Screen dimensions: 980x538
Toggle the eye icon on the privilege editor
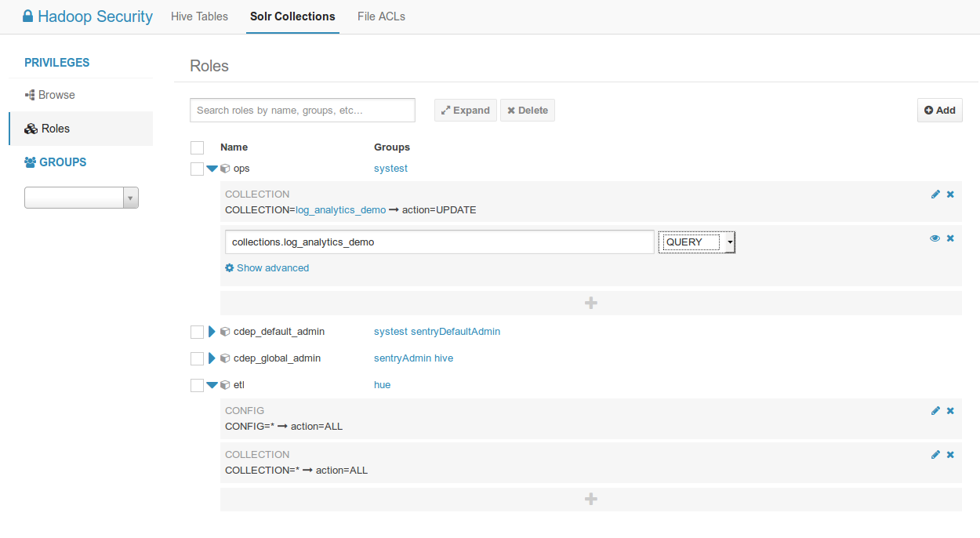pyautogui.click(x=935, y=238)
